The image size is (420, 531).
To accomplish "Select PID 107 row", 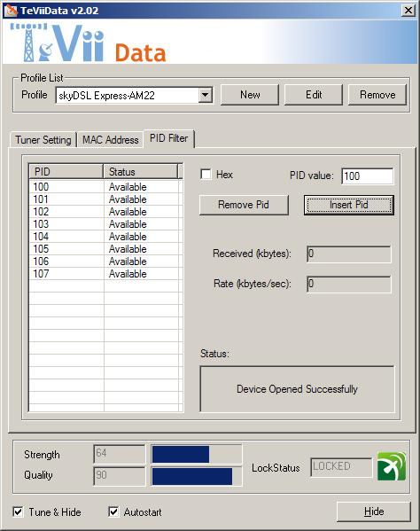I will [x=105, y=274].
